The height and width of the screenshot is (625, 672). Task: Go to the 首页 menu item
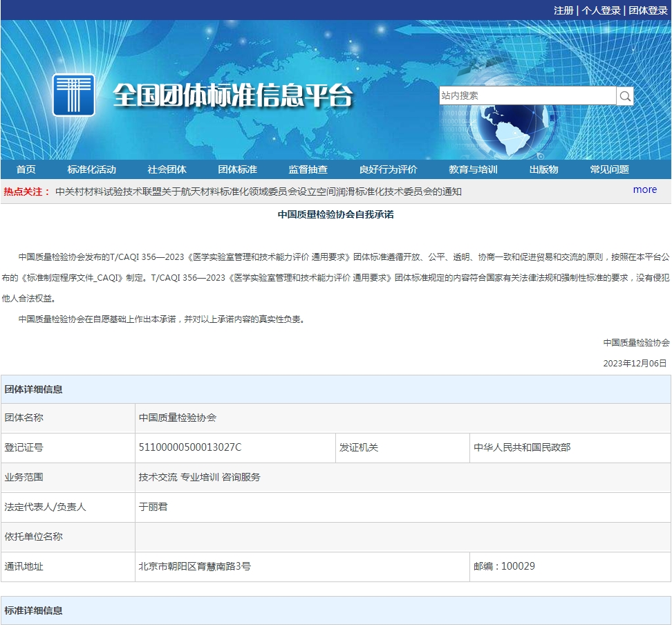[26, 169]
